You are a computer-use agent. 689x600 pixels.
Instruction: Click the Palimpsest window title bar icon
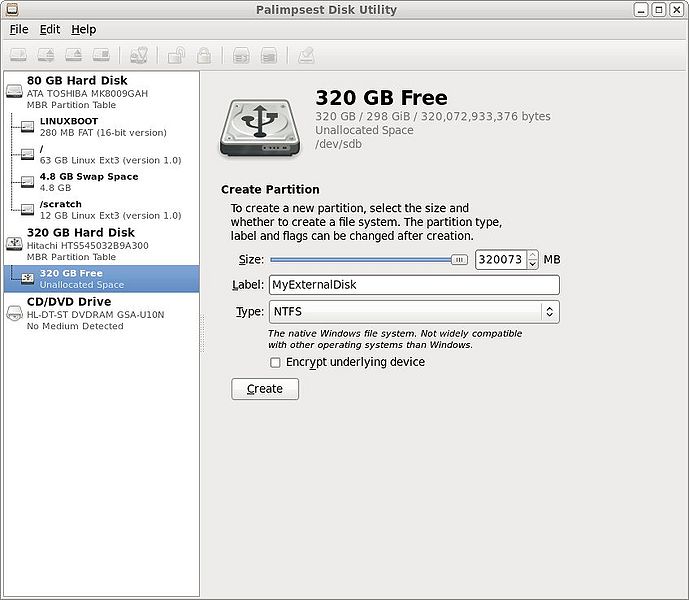(x=12, y=9)
